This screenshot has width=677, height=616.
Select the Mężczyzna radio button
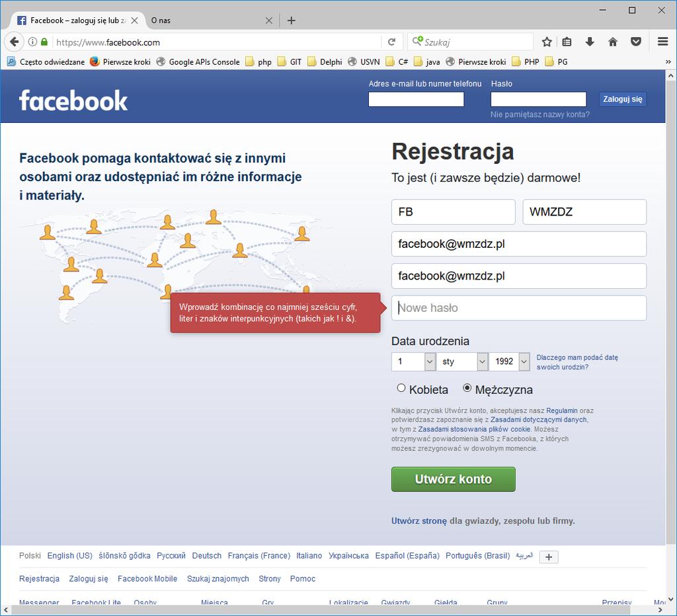(467, 388)
